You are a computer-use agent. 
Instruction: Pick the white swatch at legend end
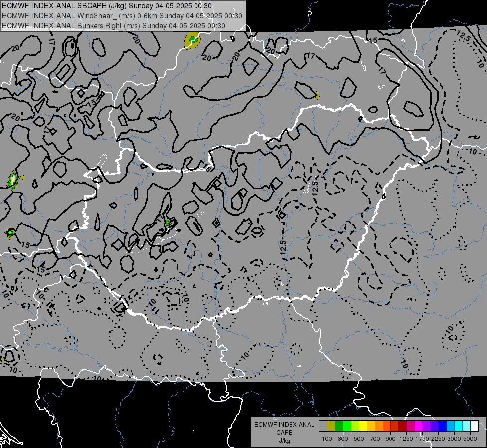point(475,426)
